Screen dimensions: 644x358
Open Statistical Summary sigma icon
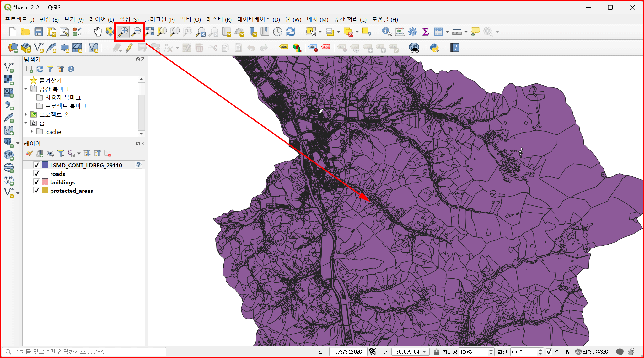tap(425, 32)
